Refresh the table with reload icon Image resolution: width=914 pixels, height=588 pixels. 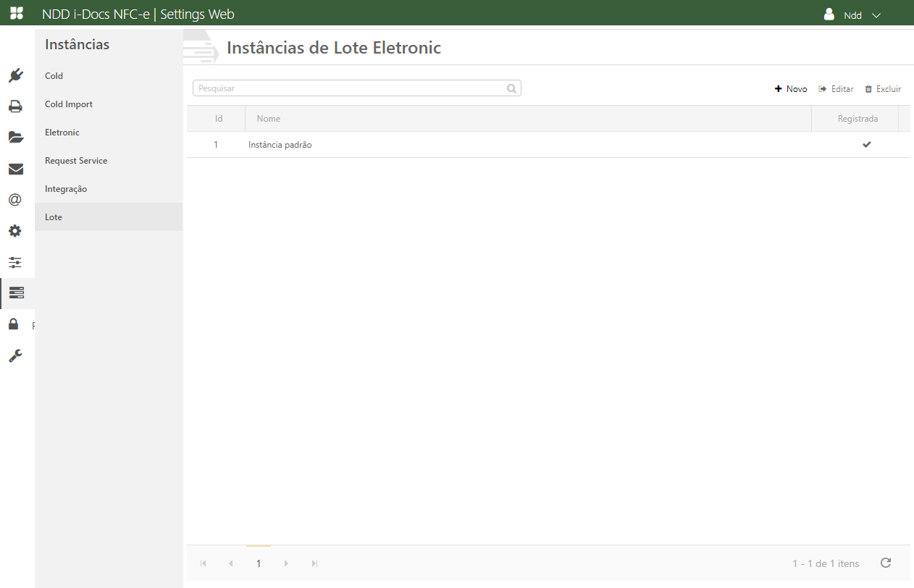click(x=885, y=563)
